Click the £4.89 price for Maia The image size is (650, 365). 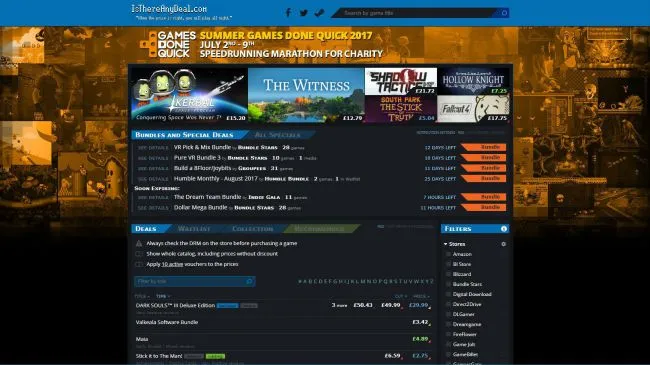pos(420,339)
